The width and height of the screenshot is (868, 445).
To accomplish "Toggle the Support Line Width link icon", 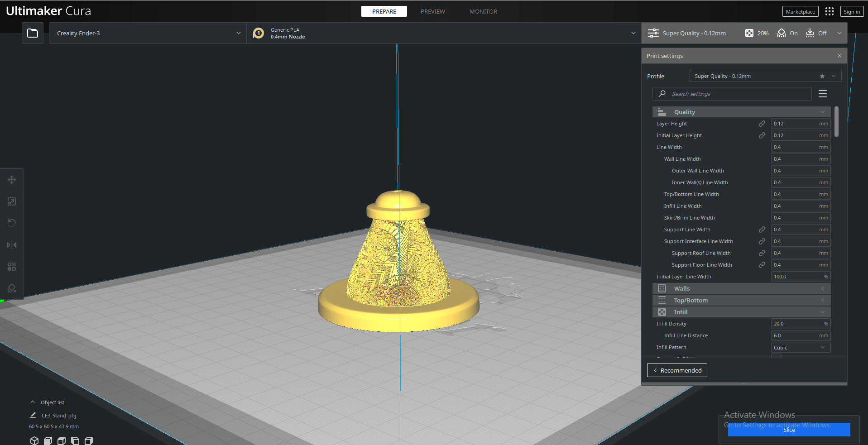I will pyautogui.click(x=762, y=230).
